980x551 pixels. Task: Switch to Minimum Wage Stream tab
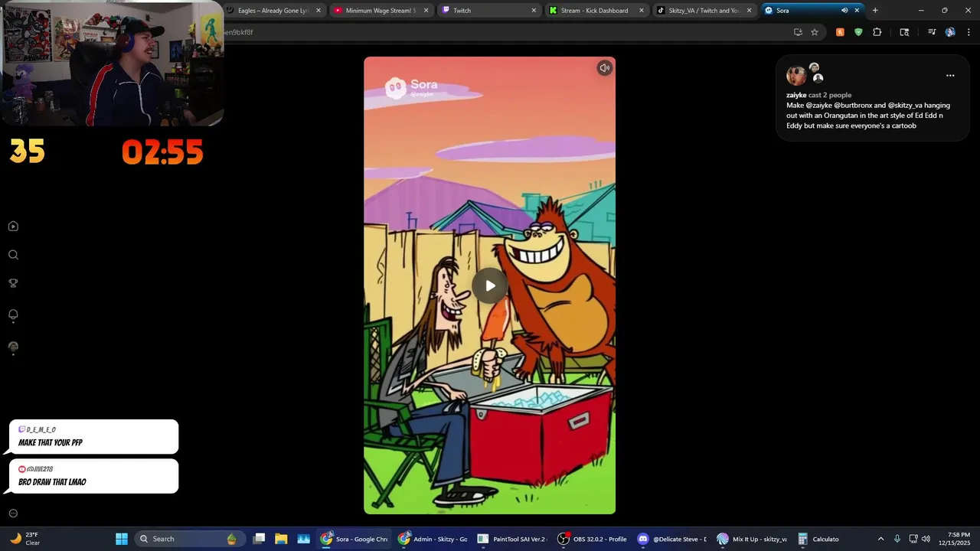pos(381,11)
